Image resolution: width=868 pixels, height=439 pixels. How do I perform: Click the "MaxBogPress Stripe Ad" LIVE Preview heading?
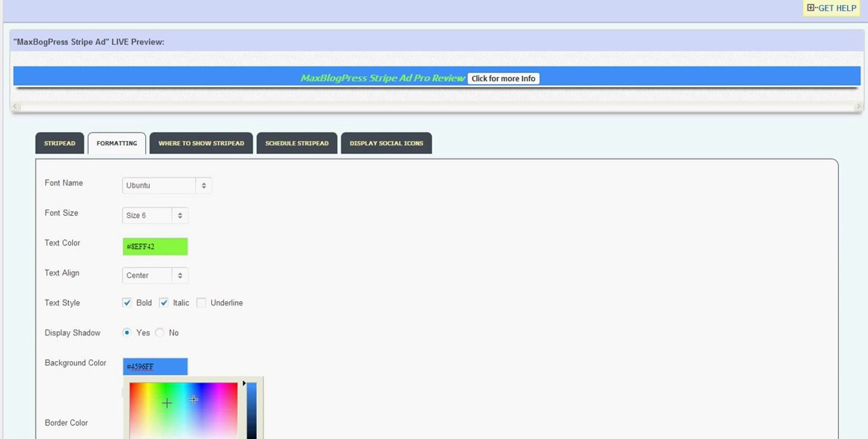click(89, 42)
